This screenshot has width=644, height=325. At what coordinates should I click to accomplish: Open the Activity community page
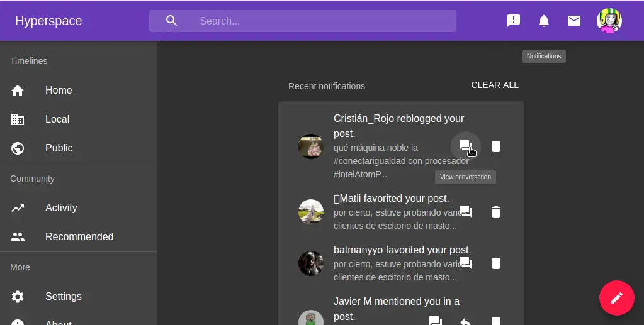pyautogui.click(x=61, y=207)
